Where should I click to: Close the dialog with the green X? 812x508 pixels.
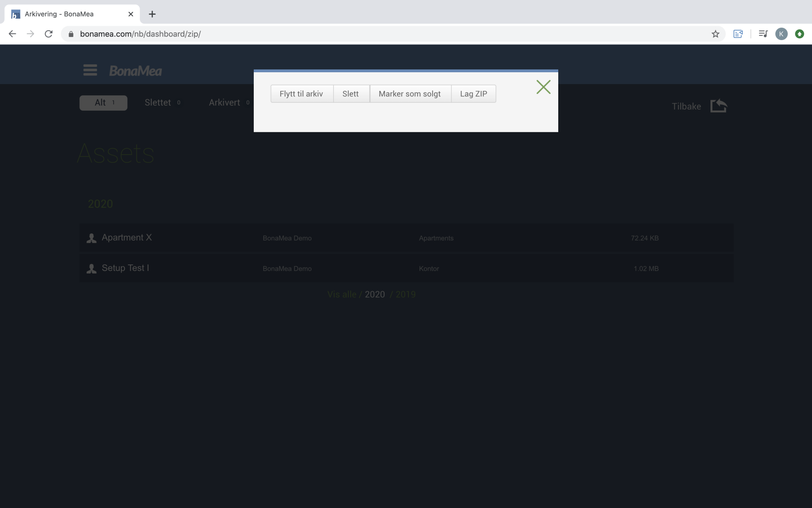click(x=543, y=87)
